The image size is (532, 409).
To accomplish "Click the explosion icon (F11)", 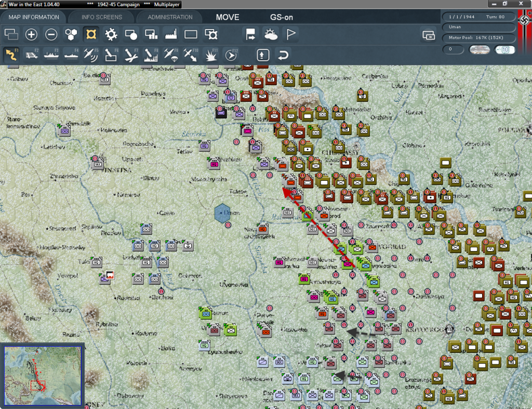I will click(x=210, y=55).
